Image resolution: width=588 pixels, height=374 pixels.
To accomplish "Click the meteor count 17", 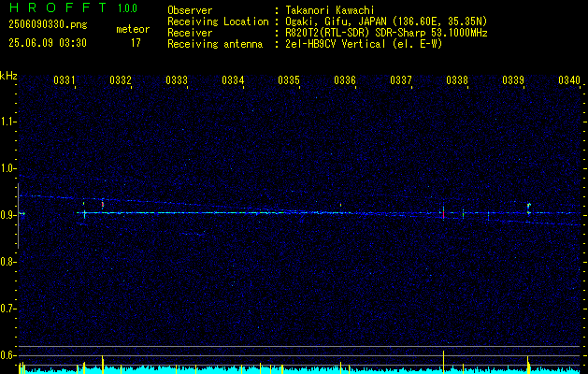I will [136, 43].
